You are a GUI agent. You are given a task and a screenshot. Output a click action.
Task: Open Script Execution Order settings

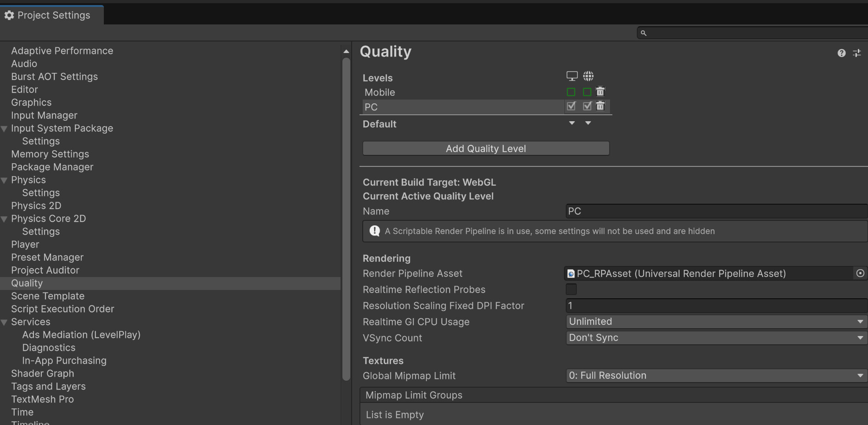(x=63, y=309)
